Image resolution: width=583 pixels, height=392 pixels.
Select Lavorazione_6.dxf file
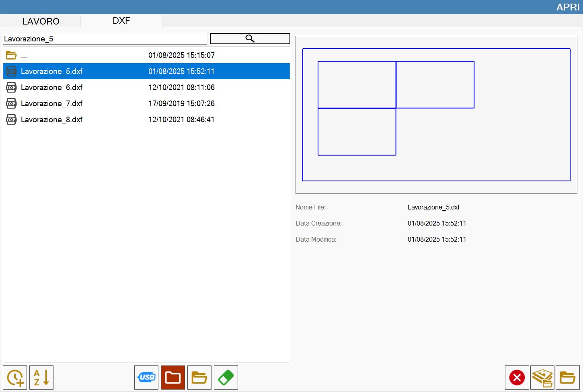click(x=146, y=87)
